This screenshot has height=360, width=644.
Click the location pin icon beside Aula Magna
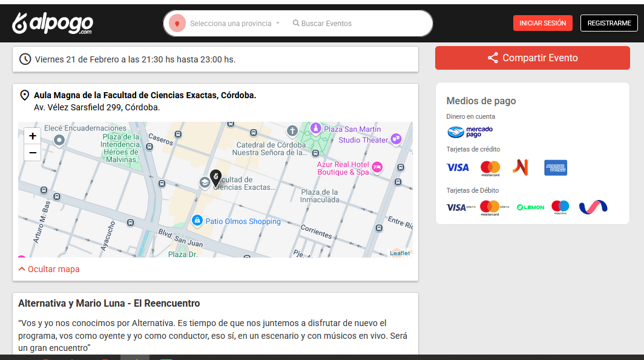(25, 95)
